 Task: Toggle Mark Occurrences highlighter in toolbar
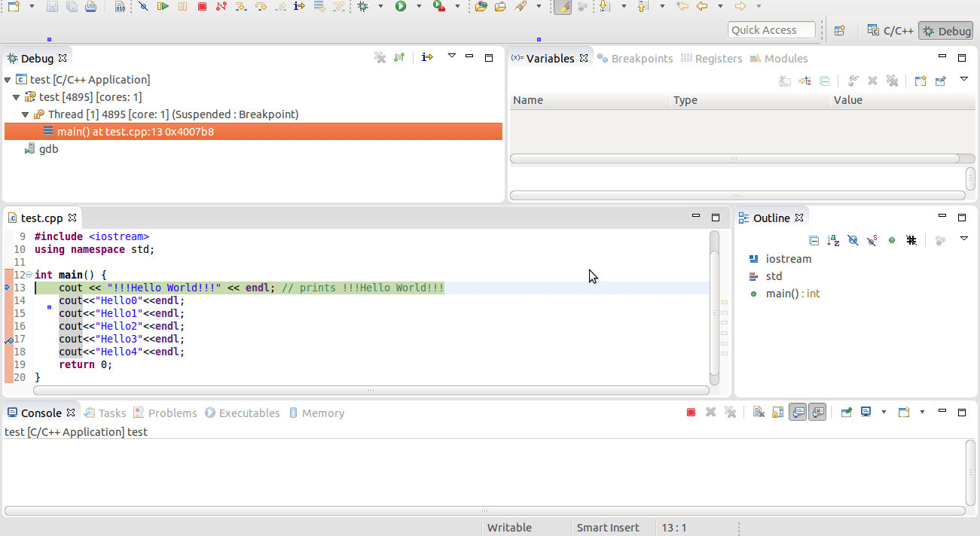(x=562, y=7)
